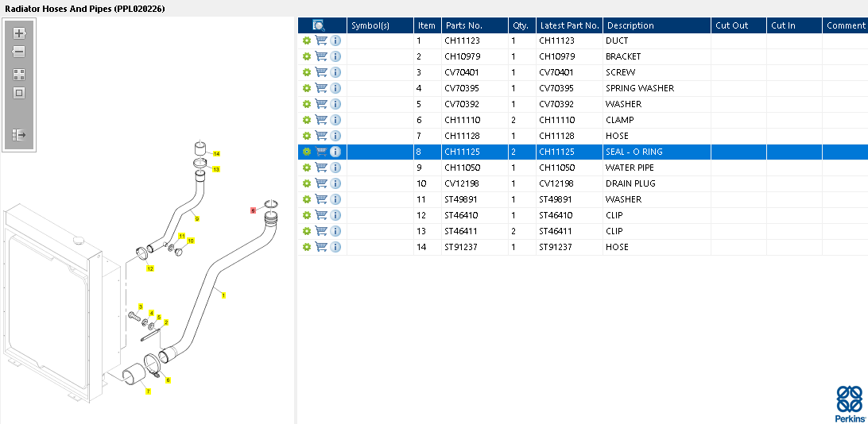Viewport: 868px width, 424px height.
Task: Show info for SCREW CV70401
Action: coord(335,72)
